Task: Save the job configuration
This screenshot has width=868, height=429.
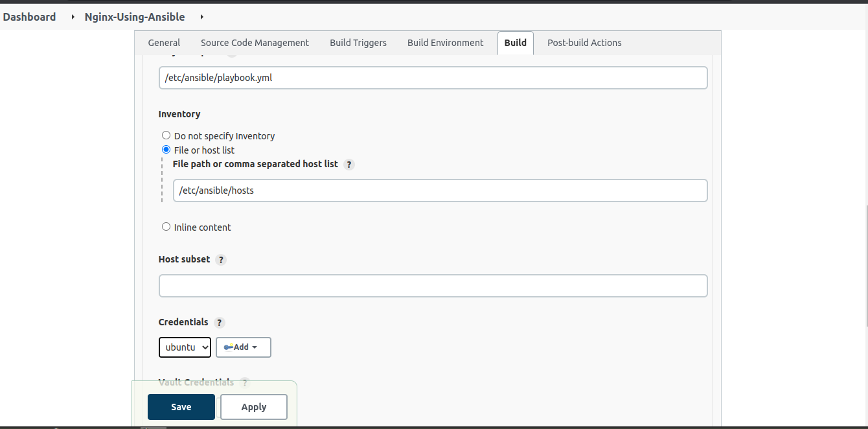Action: pos(181,407)
